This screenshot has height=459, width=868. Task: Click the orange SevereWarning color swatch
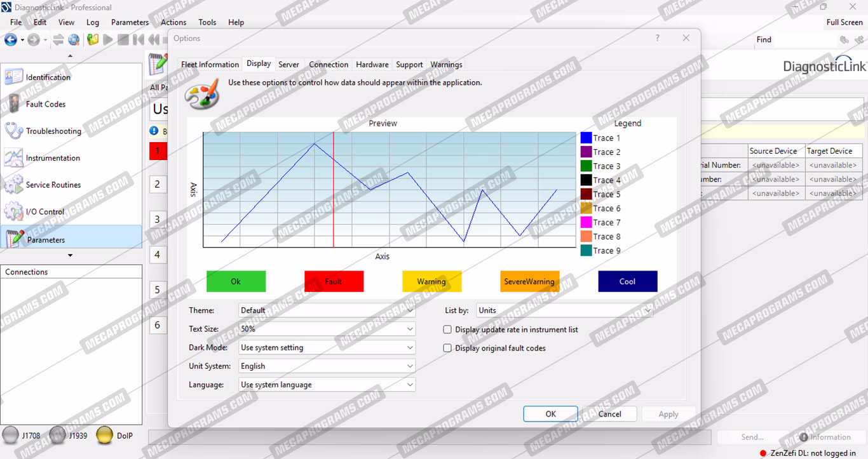tap(529, 281)
